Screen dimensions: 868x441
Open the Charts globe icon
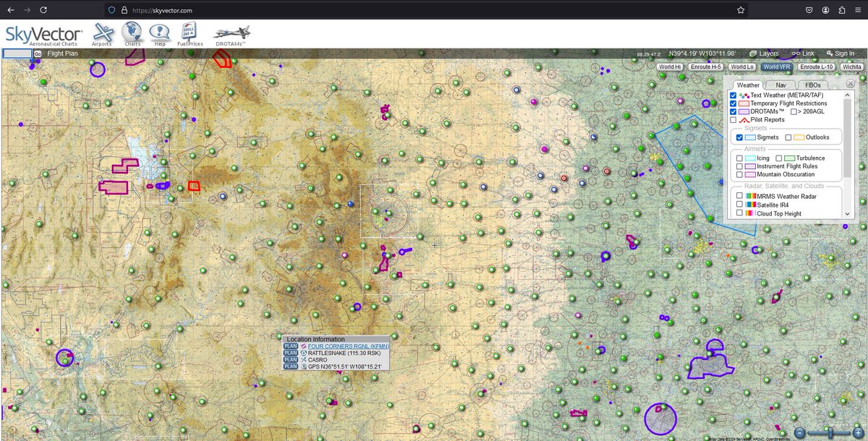click(132, 34)
